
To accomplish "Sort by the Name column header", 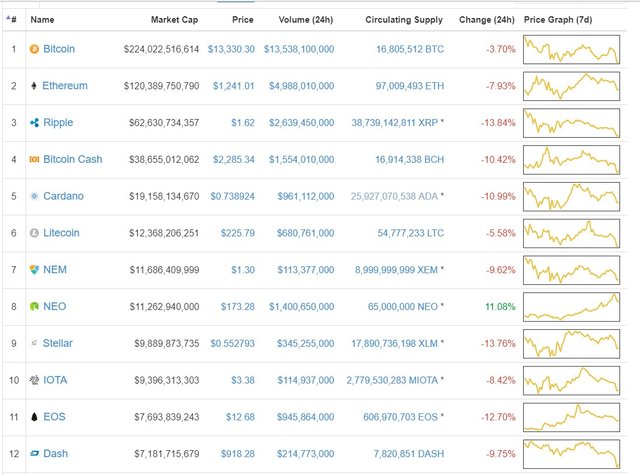I will tap(42, 20).
